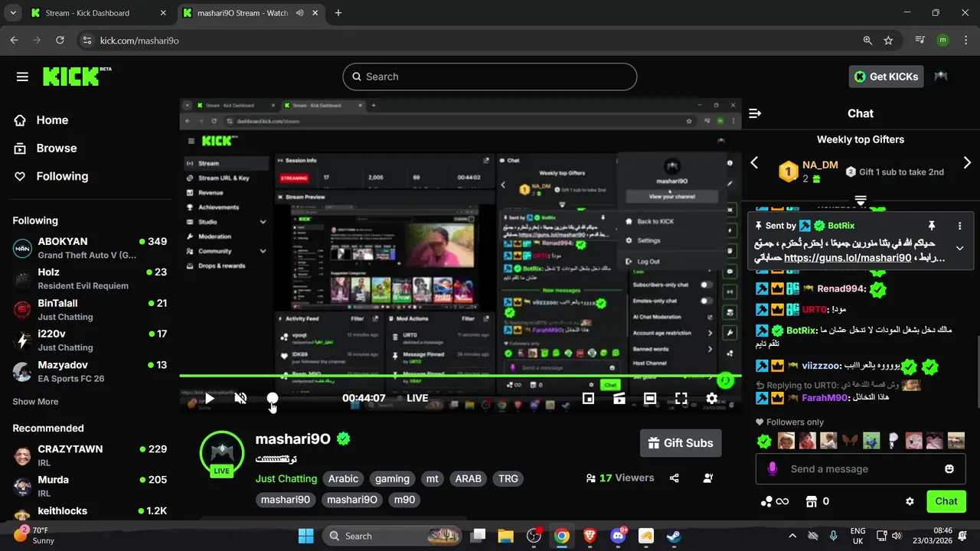The height and width of the screenshot is (551, 980).
Task: Adjust the volume slider knob
Action: pyautogui.click(x=272, y=398)
